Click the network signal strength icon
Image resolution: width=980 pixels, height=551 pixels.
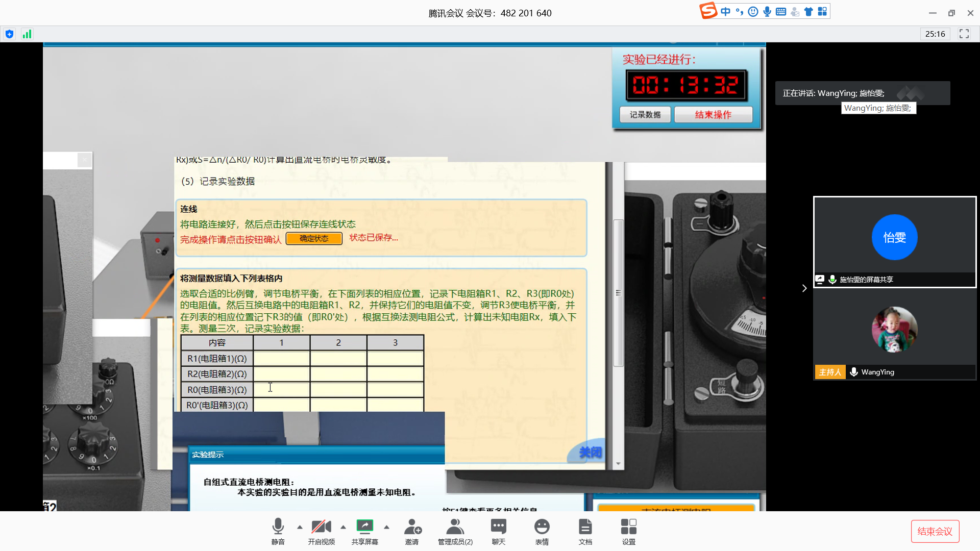pyautogui.click(x=27, y=34)
